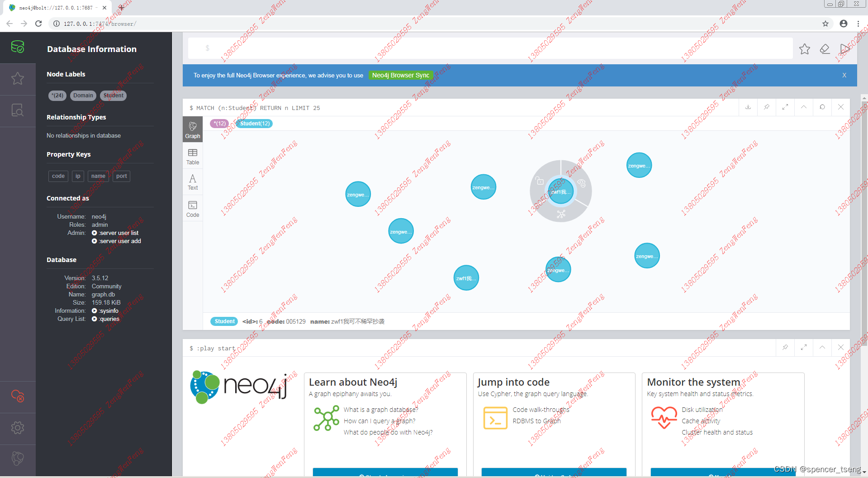Viewport: 868px width, 478px height.
Task: Toggle fullscreen on the query result frame
Action: [x=785, y=107]
